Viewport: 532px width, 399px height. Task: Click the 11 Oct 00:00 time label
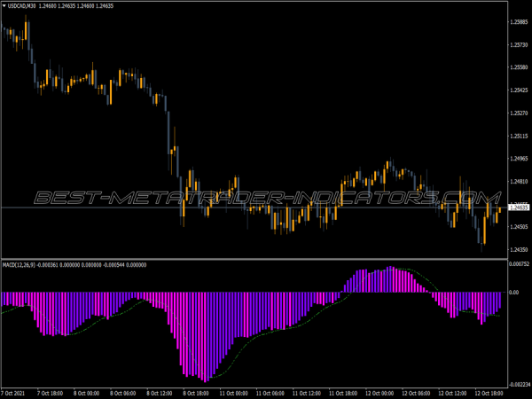(x=234, y=393)
